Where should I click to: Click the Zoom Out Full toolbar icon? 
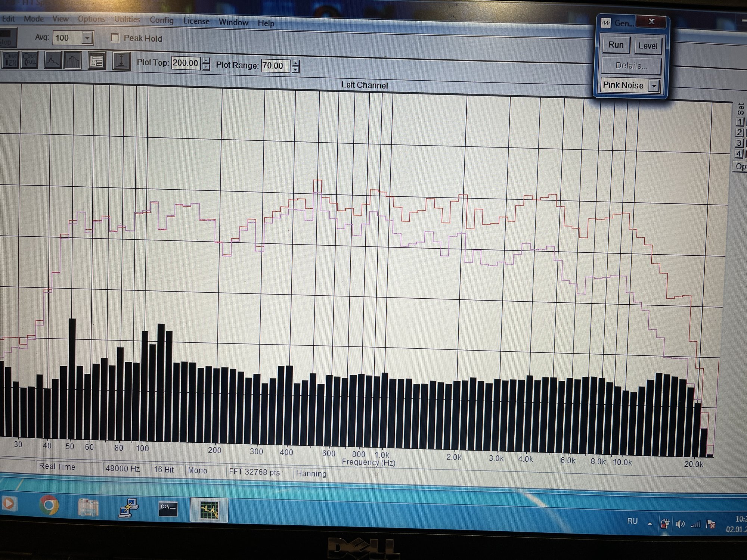point(30,60)
